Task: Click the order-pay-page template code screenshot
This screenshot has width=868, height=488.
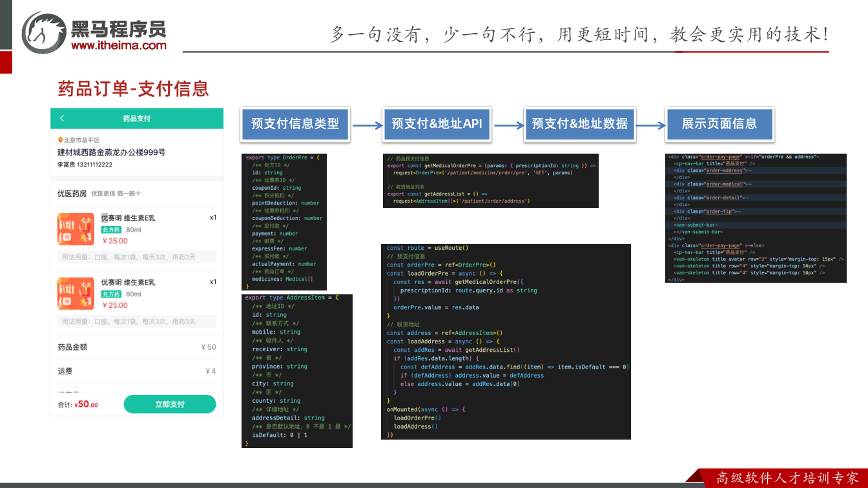Action: coord(756,218)
